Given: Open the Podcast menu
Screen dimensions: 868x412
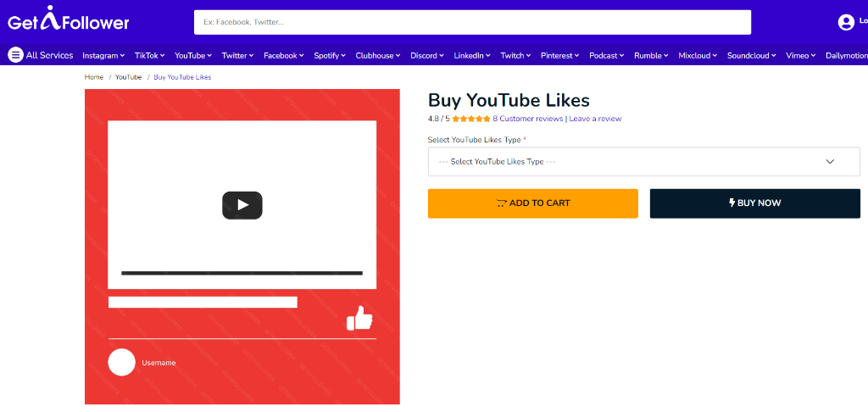Looking at the screenshot, I should (607, 55).
